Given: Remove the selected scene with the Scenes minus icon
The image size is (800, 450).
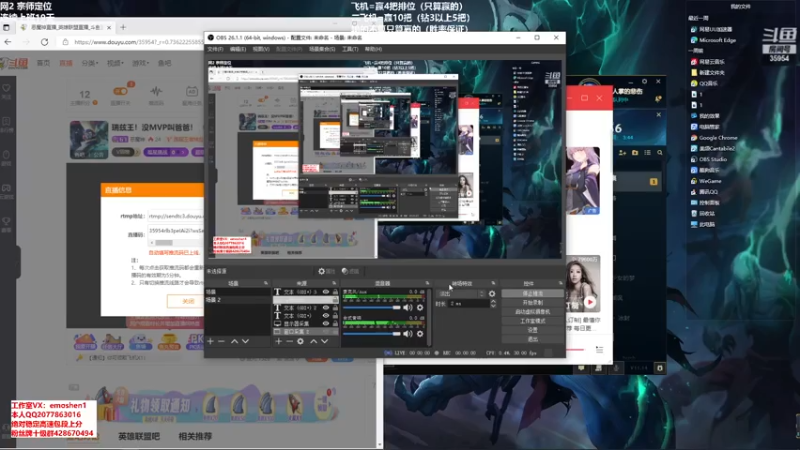Looking at the screenshot, I should pos(221,341).
